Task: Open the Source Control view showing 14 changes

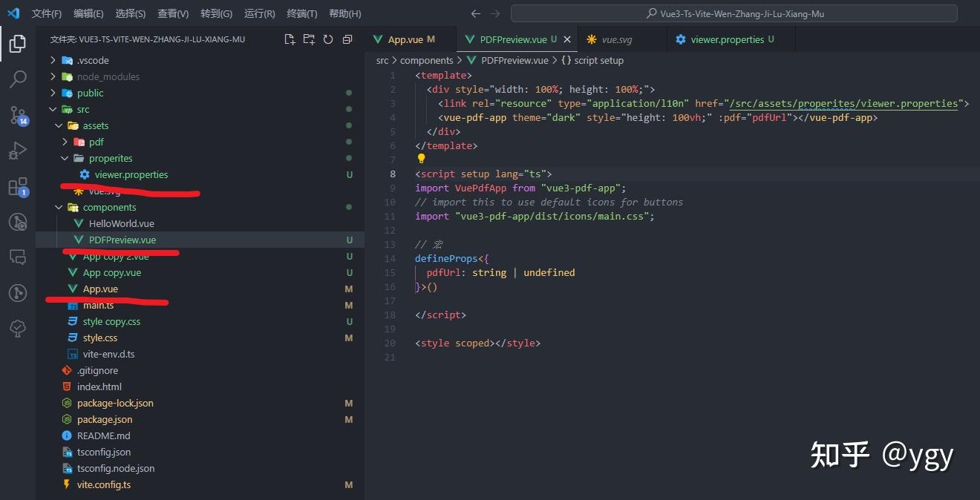Action: 18,115
